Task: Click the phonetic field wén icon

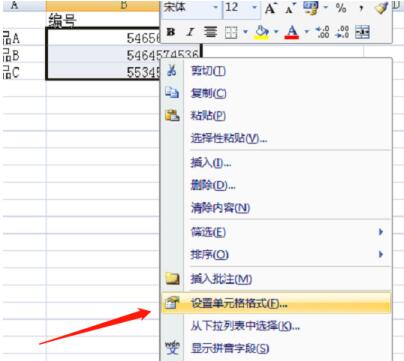Action: click(x=172, y=348)
